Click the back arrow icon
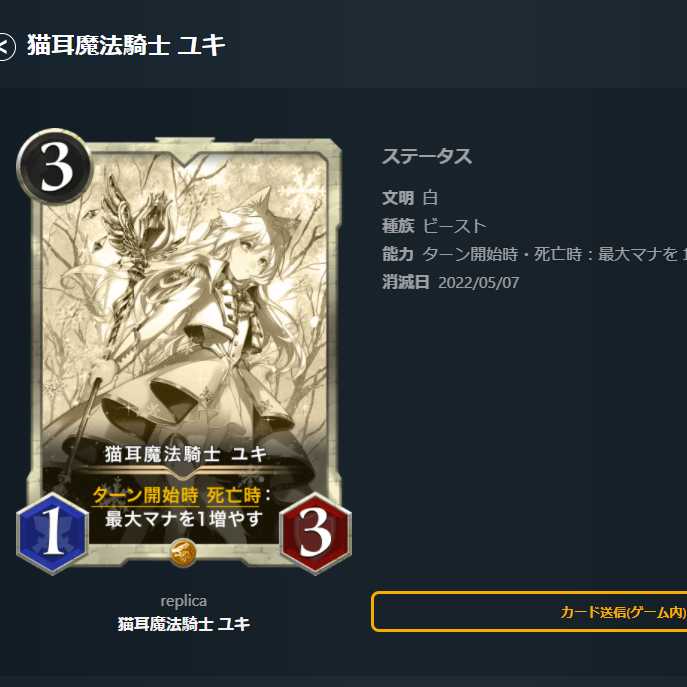The image size is (687, 687). [5, 46]
